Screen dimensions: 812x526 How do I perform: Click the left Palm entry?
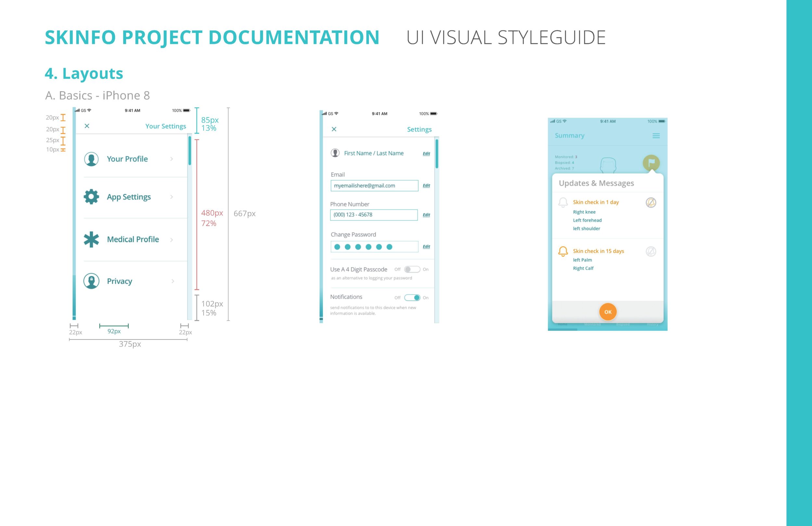[582, 260]
